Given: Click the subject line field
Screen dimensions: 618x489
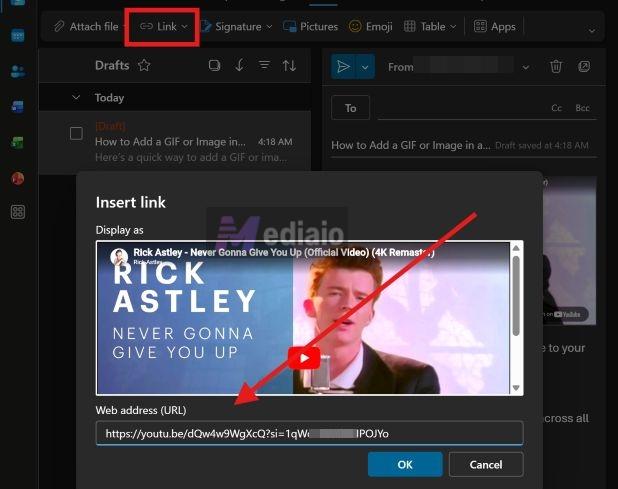Looking at the screenshot, I should click(411, 145).
